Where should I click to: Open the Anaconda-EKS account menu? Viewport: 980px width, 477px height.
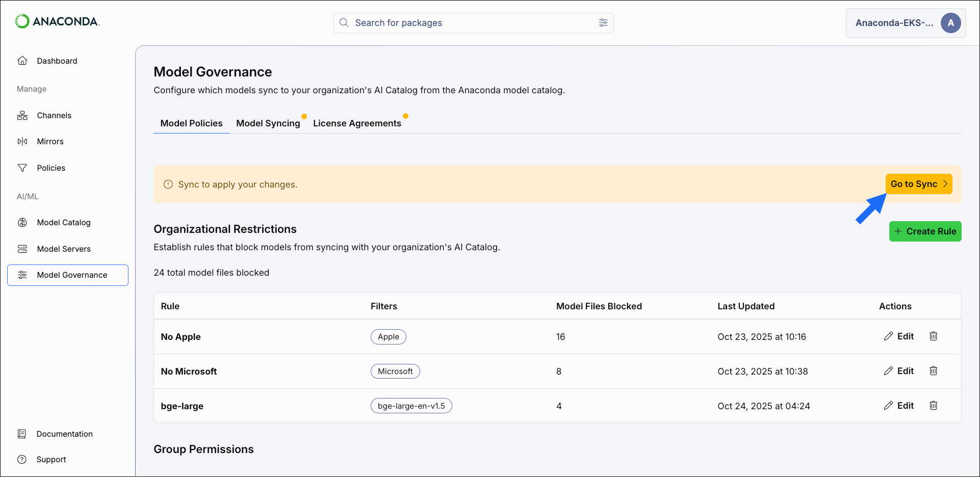tap(894, 23)
